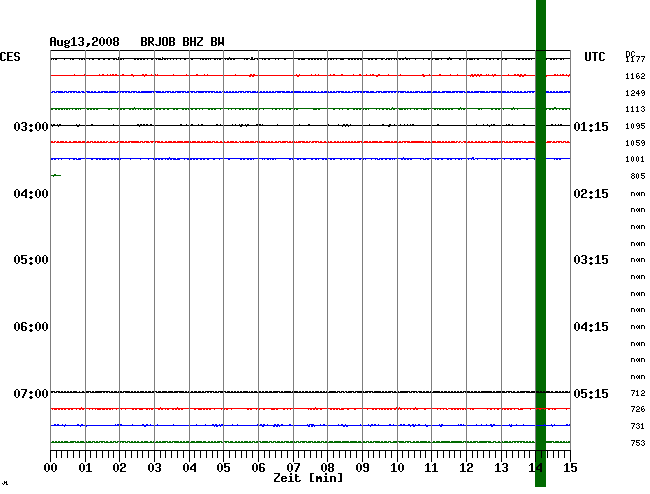Click the 13 minute tick label

coord(501,468)
